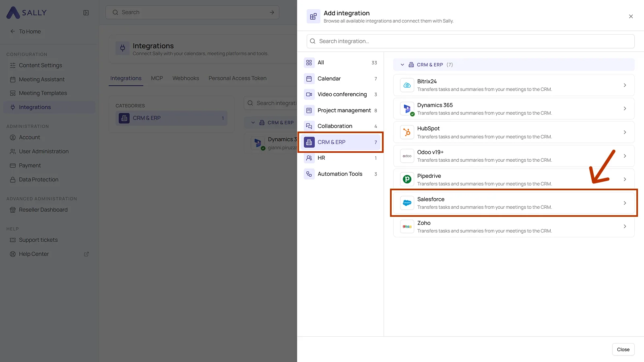
Task: Click the Search integration field in panel
Action: [x=471, y=41]
